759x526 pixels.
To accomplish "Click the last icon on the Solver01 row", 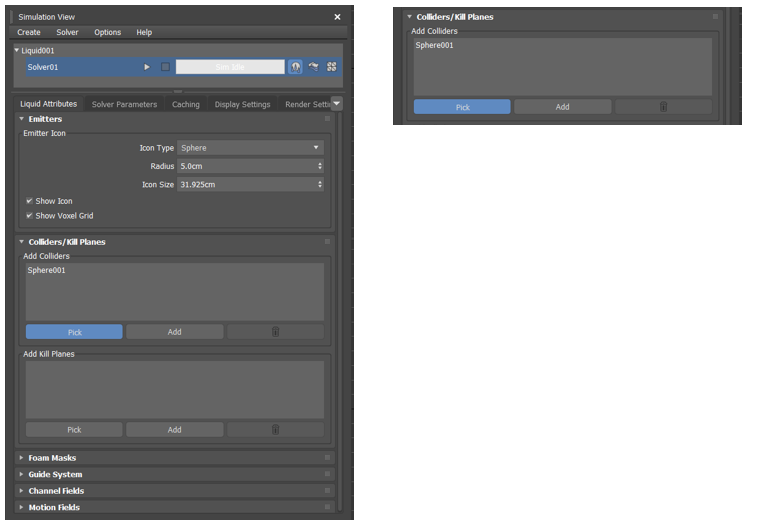I will (x=332, y=67).
